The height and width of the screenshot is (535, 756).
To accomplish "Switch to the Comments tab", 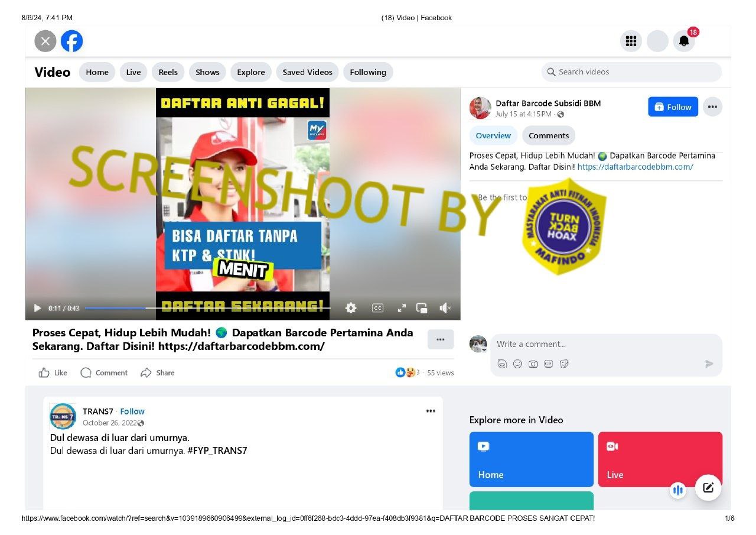I will [x=548, y=135].
